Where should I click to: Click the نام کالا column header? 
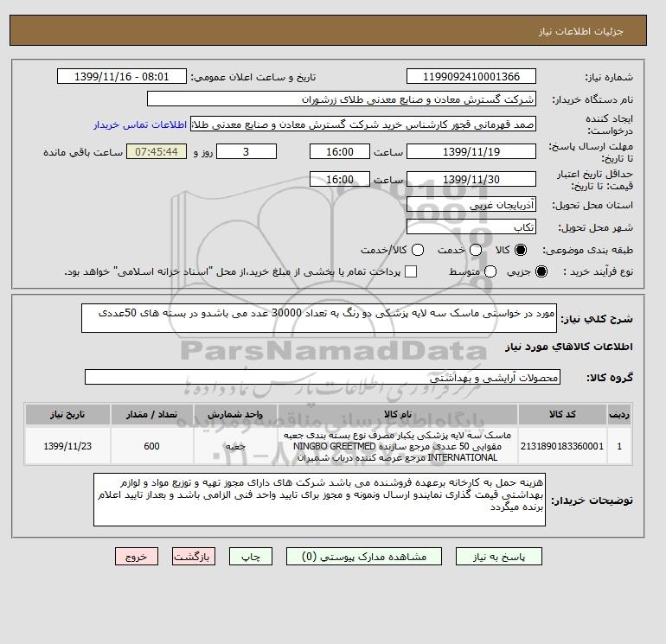click(398, 414)
